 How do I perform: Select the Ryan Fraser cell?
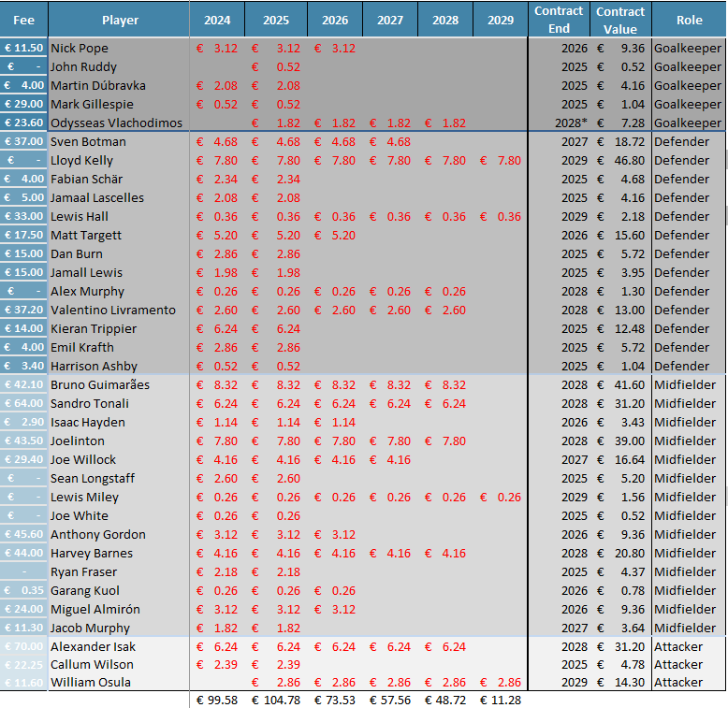coord(119,571)
